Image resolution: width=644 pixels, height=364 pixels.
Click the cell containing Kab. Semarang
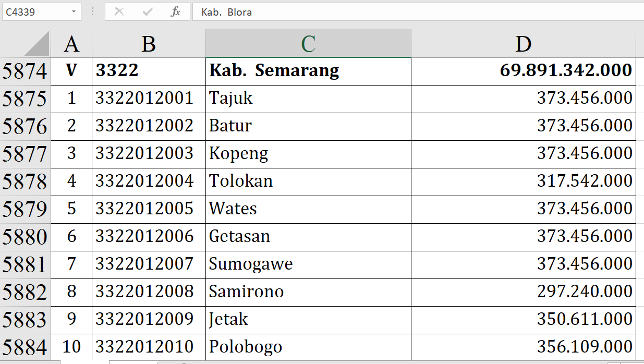coord(308,71)
